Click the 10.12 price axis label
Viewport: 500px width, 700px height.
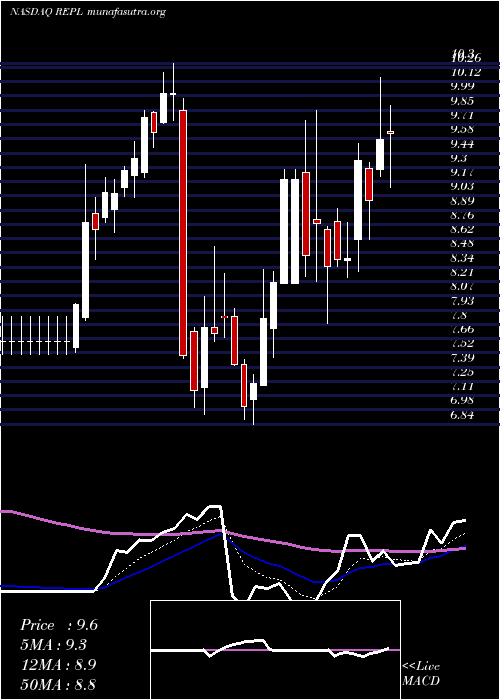click(x=466, y=72)
